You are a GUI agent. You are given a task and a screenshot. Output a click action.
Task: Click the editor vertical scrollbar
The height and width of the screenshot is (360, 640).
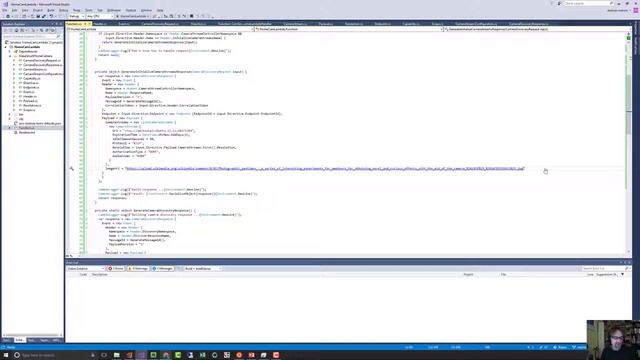(629, 143)
